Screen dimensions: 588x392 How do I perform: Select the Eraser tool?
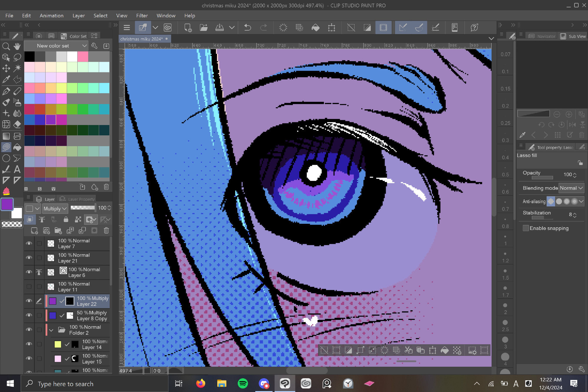coord(17,124)
